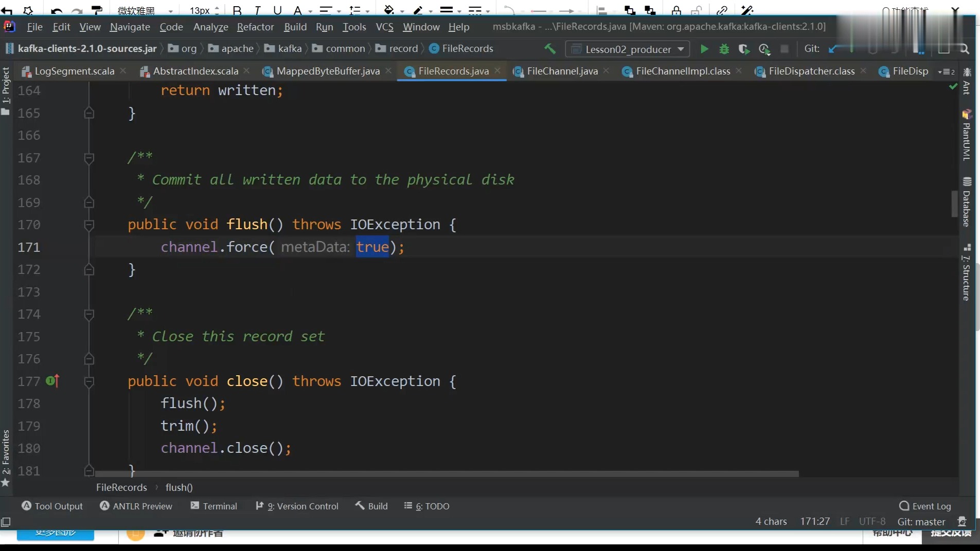Open the TODO tool window
Image resolution: width=980 pixels, height=551 pixels.
tap(427, 506)
